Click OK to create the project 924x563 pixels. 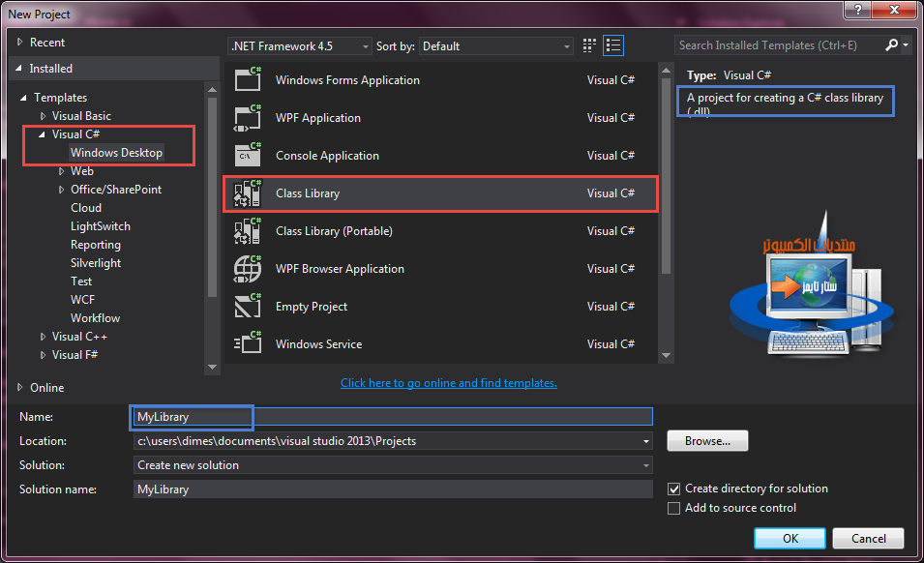tap(790, 538)
